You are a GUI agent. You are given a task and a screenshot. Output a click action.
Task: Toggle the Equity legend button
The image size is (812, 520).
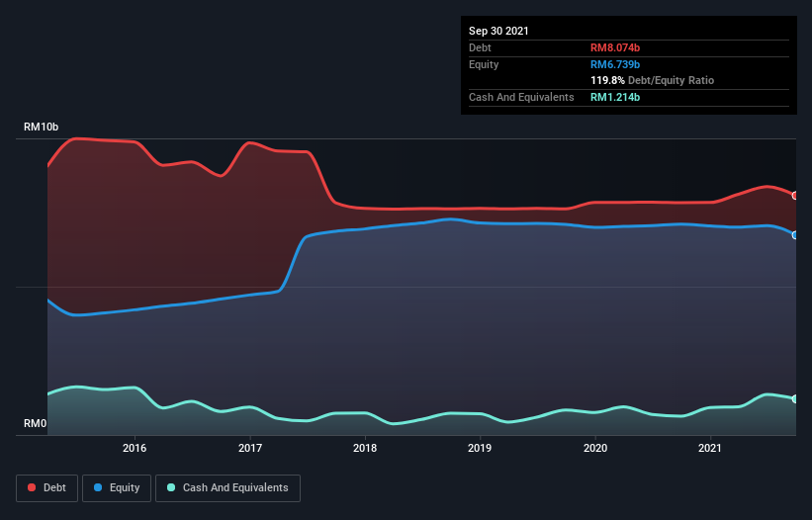[117, 488]
